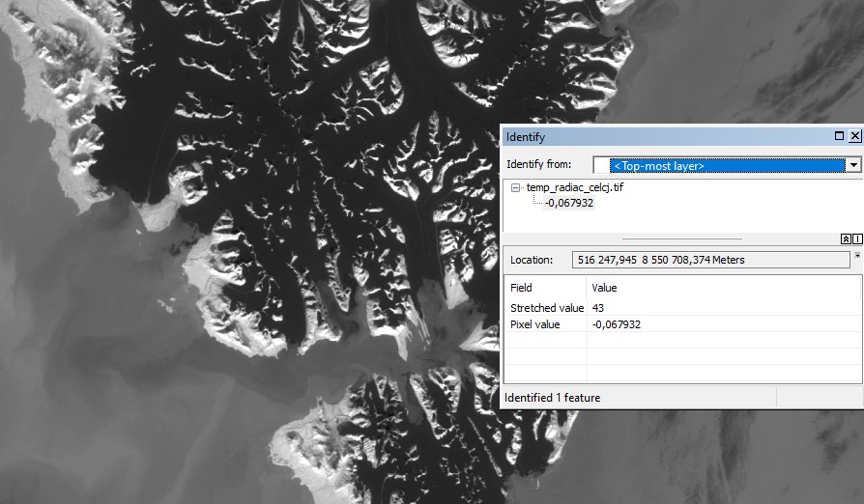The width and height of the screenshot is (864, 504).
Task: Select the -0,067932 tree result
Action: tap(568, 203)
